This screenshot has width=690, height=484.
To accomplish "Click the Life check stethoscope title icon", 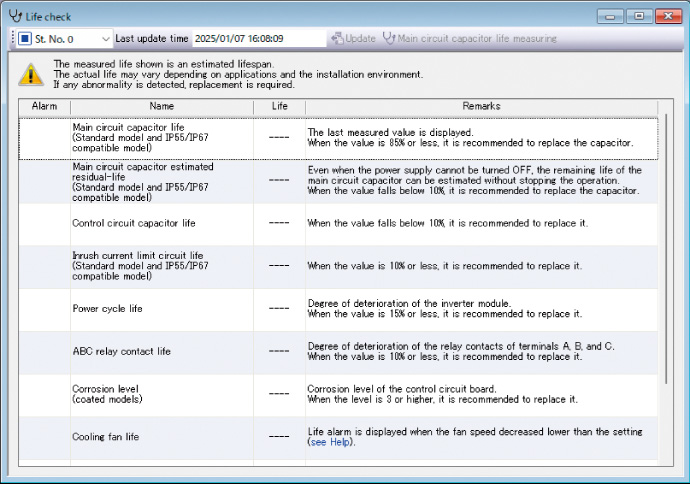I will (x=15, y=16).
